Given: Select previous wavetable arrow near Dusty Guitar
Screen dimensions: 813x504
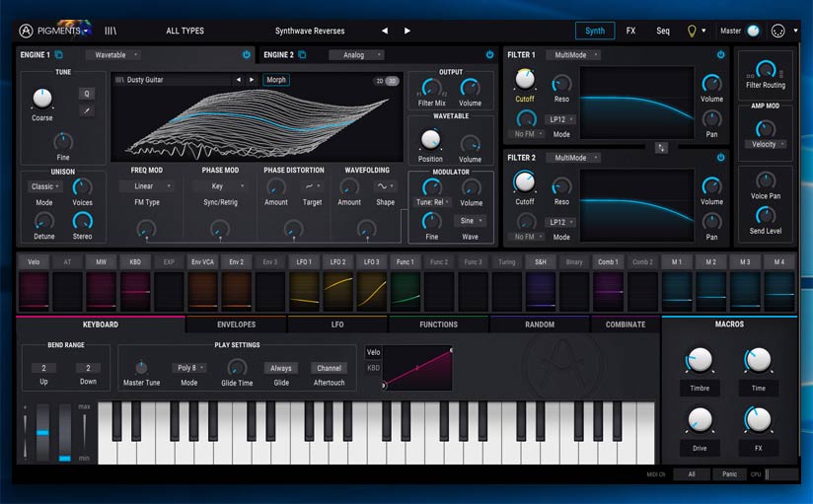Looking at the screenshot, I should 239,80.
